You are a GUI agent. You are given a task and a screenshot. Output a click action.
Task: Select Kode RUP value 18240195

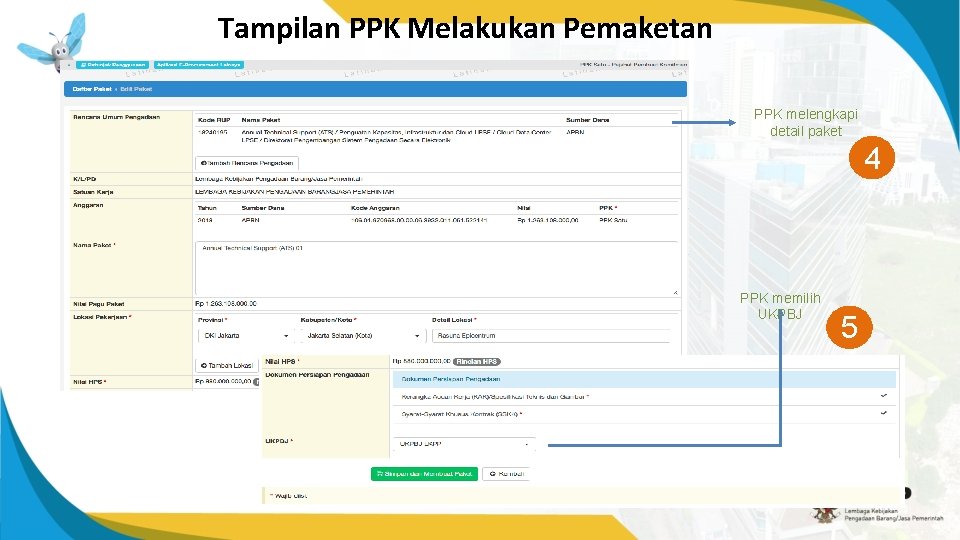[212, 132]
